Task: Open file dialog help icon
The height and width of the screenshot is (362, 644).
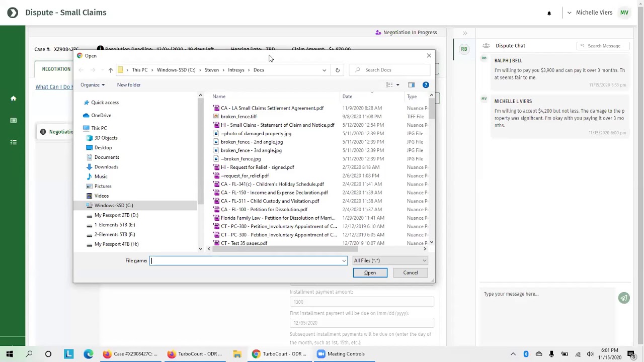Action: click(426, 85)
